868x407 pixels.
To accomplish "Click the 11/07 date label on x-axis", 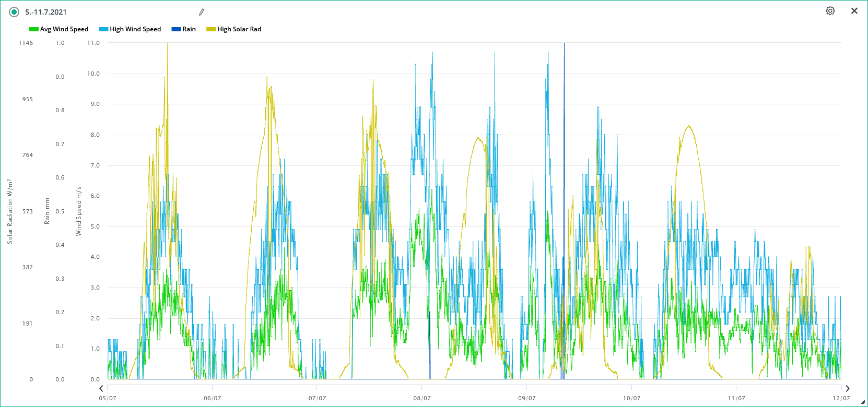I will [x=736, y=398].
